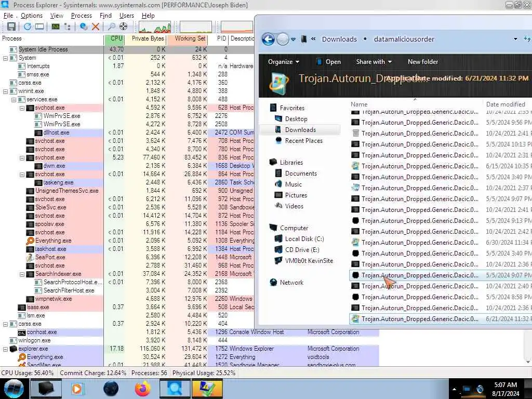Viewport: 532px width, 399px height.
Task: Open the media player taskbar icon
Action: coord(77,389)
